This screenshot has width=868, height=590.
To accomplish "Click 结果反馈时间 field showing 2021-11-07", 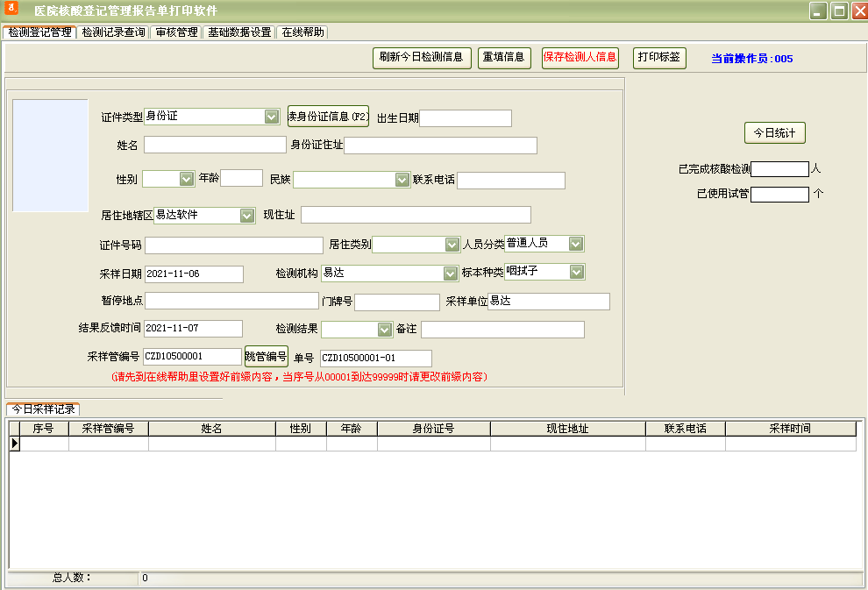I will (x=193, y=328).
